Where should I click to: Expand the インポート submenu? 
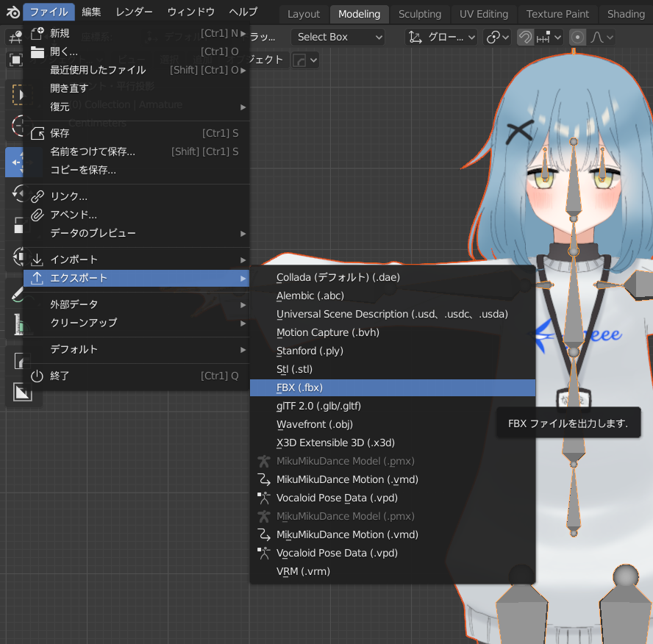(88, 259)
